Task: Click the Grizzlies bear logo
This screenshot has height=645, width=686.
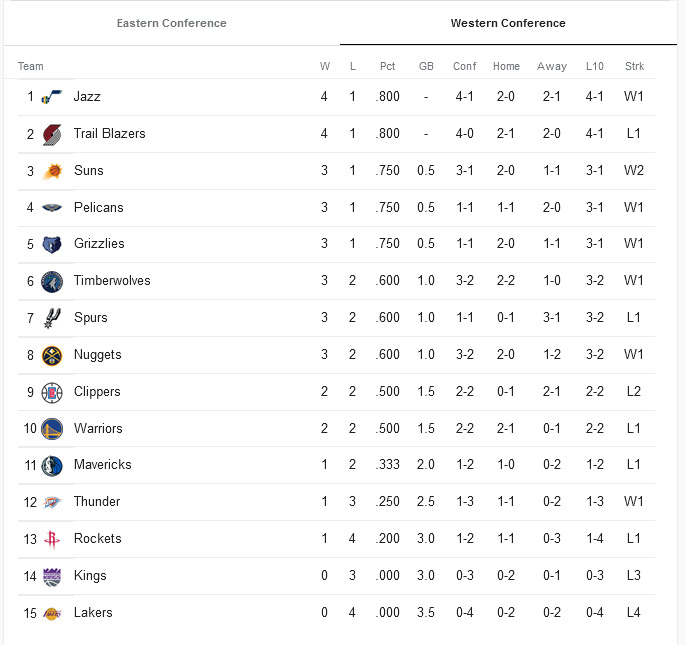Action: [52, 244]
